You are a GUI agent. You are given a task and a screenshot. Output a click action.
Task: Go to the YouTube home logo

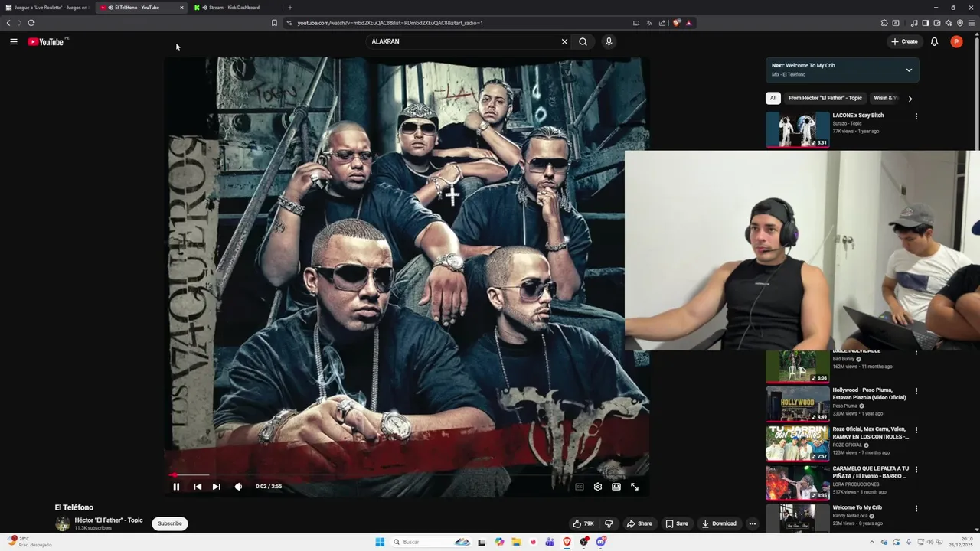coord(47,41)
